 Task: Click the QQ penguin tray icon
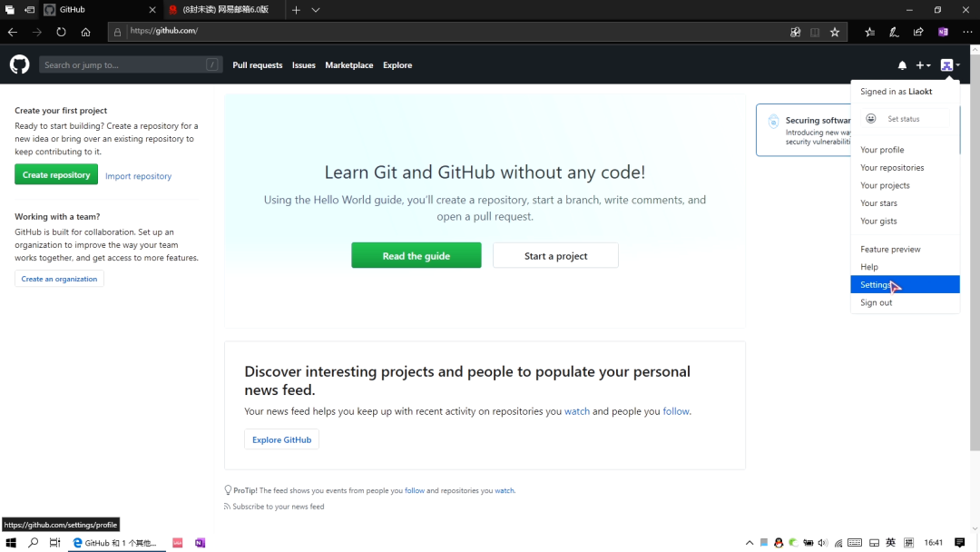tap(779, 543)
